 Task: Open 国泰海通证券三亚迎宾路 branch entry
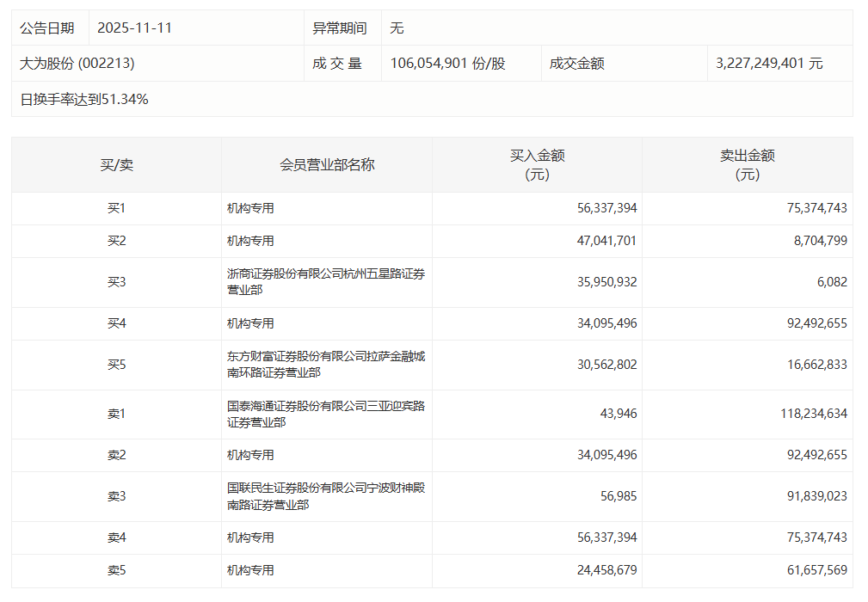(x=325, y=414)
